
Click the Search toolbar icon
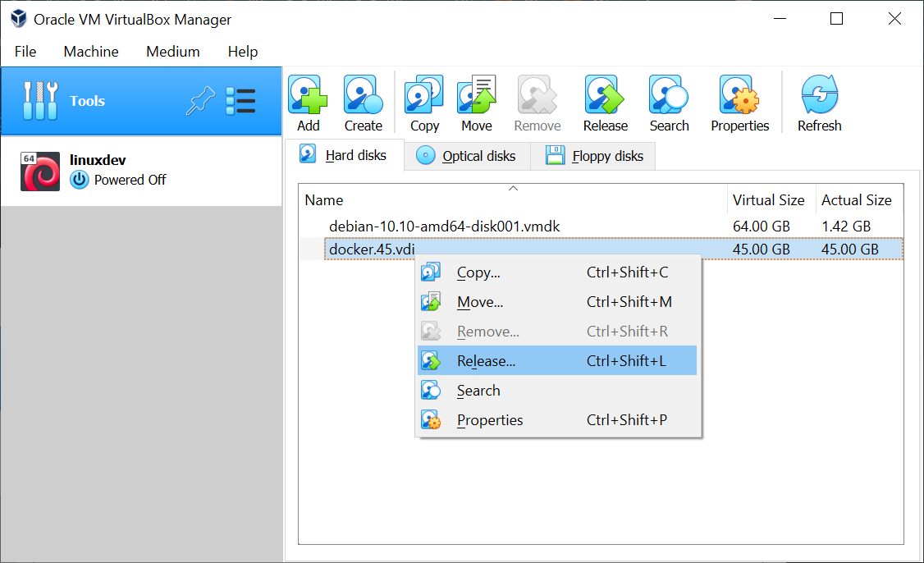coord(669,95)
